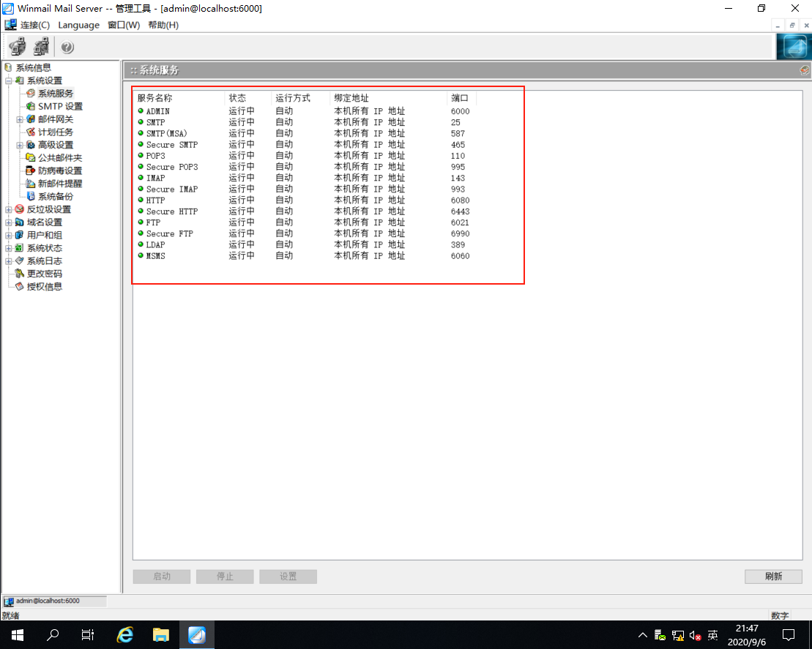Open the 窗口(W) menu
The width and height of the screenshot is (812, 649).
point(124,25)
